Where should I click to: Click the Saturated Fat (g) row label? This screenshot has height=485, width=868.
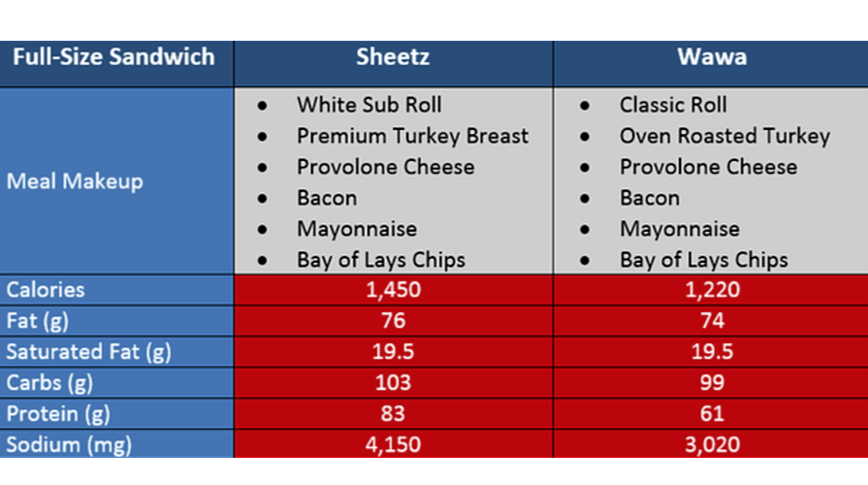click(x=88, y=351)
